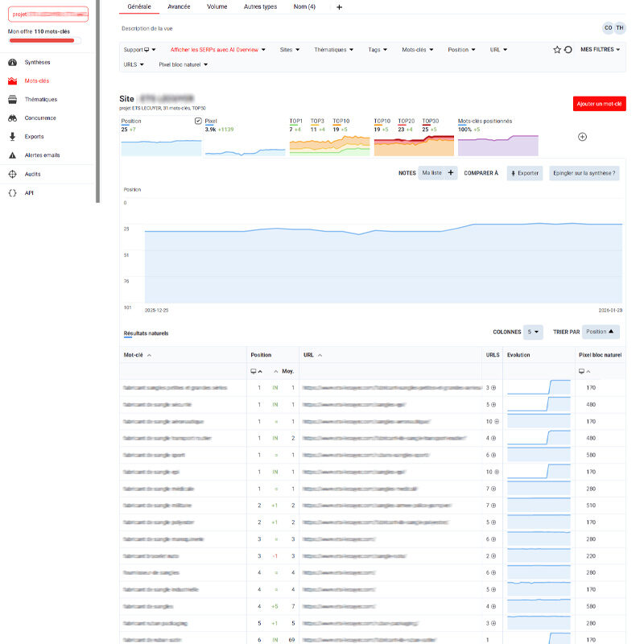Click the circled plus to add a chart
The height and width of the screenshot is (644, 644).
[583, 137]
